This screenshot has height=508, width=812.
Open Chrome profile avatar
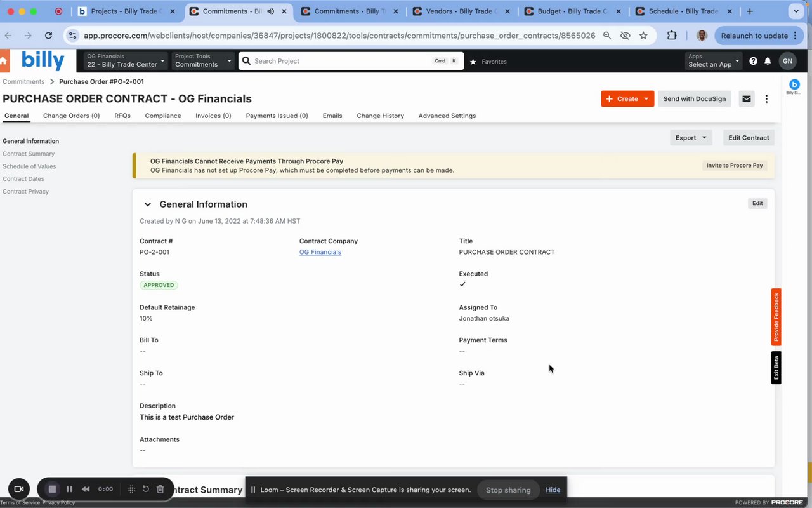coord(702,36)
